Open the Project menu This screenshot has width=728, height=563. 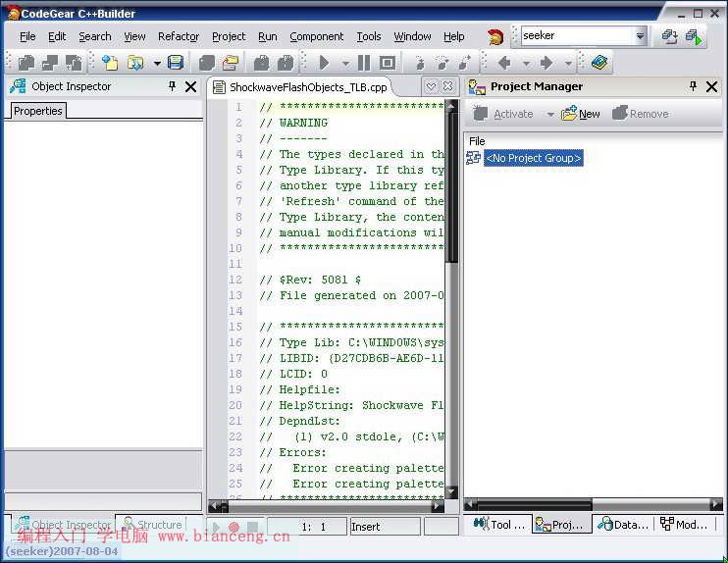tap(229, 36)
